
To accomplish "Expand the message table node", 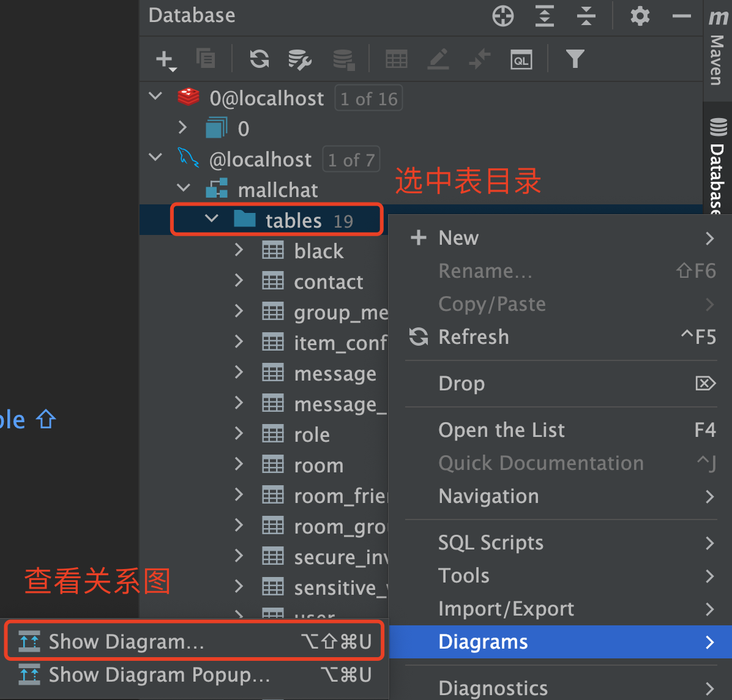I will click(x=239, y=372).
